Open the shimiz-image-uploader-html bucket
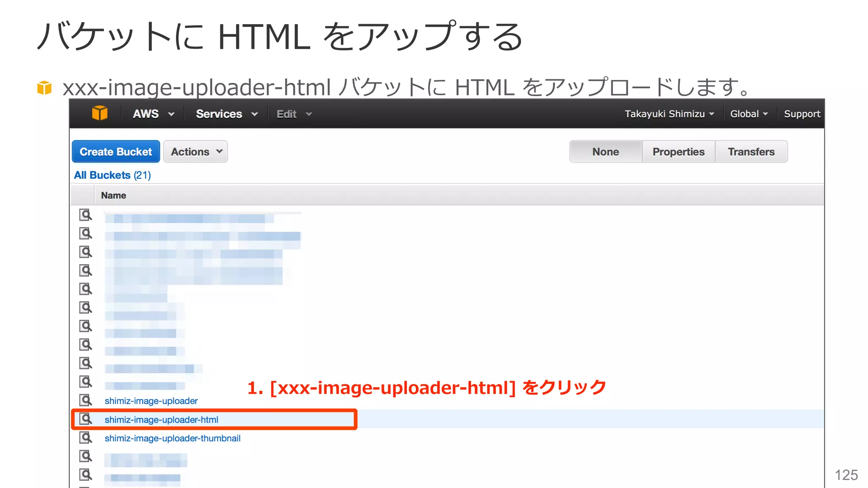Viewport: 868px width, 488px height. pos(161,420)
